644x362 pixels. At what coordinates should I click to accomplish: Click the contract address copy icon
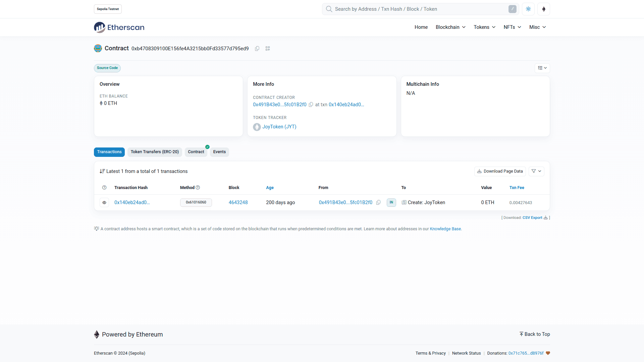pyautogui.click(x=257, y=49)
